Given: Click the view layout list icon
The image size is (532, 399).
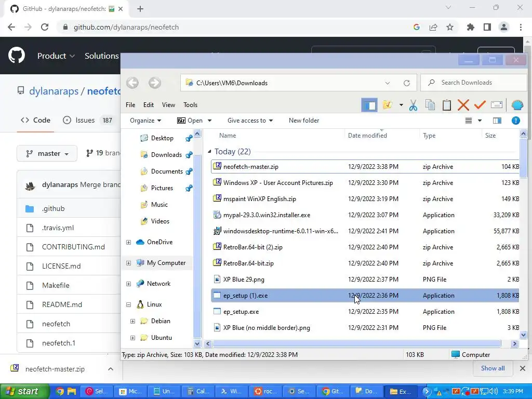Looking at the screenshot, I should (x=468, y=121).
